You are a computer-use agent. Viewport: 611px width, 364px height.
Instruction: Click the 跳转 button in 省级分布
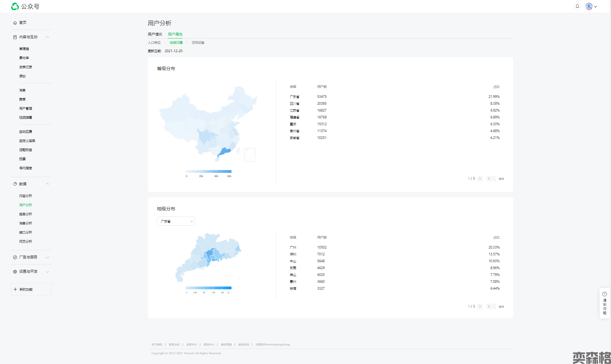point(501,179)
